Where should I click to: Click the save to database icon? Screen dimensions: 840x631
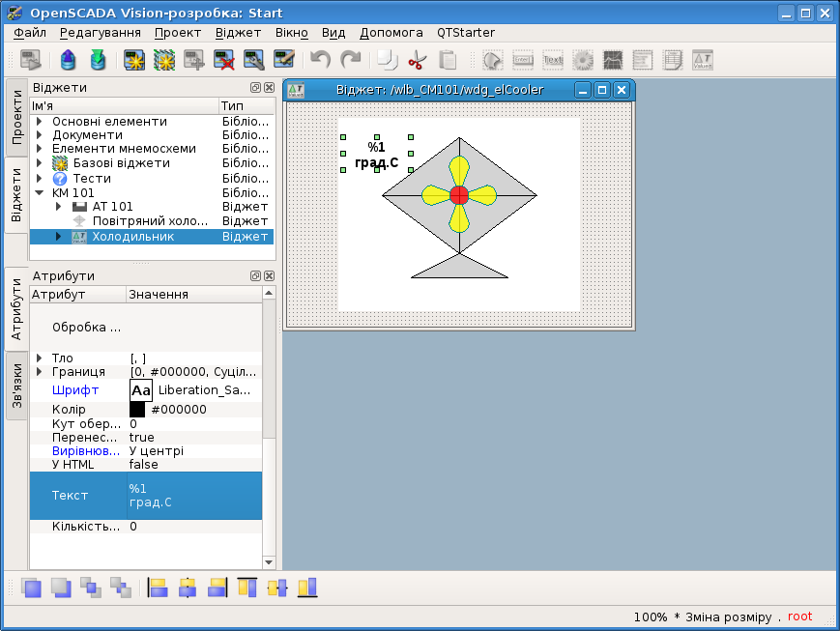98,61
